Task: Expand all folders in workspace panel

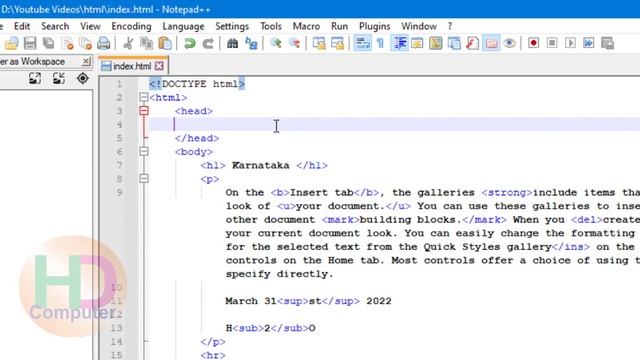Action: coord(35,78)
